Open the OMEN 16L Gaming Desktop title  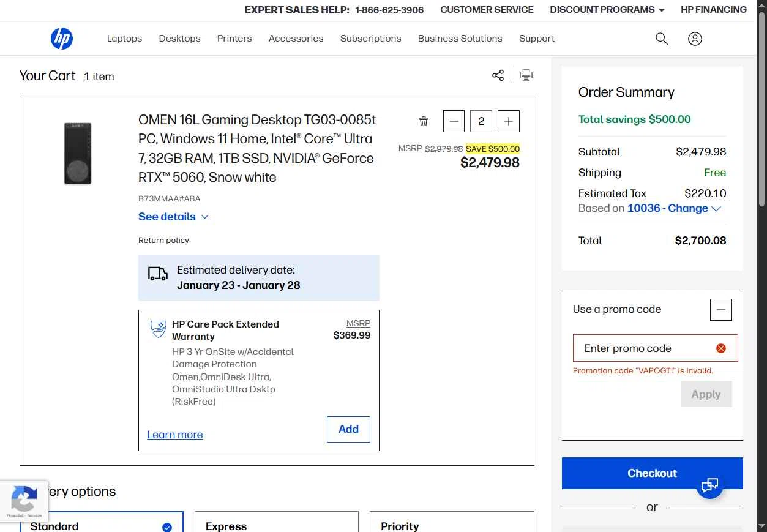(256, 148)
